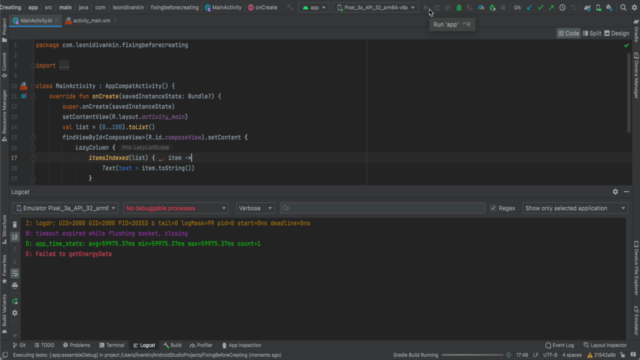
Task: Restart Logcat with green refresh icon
Action: pos(15,301)
